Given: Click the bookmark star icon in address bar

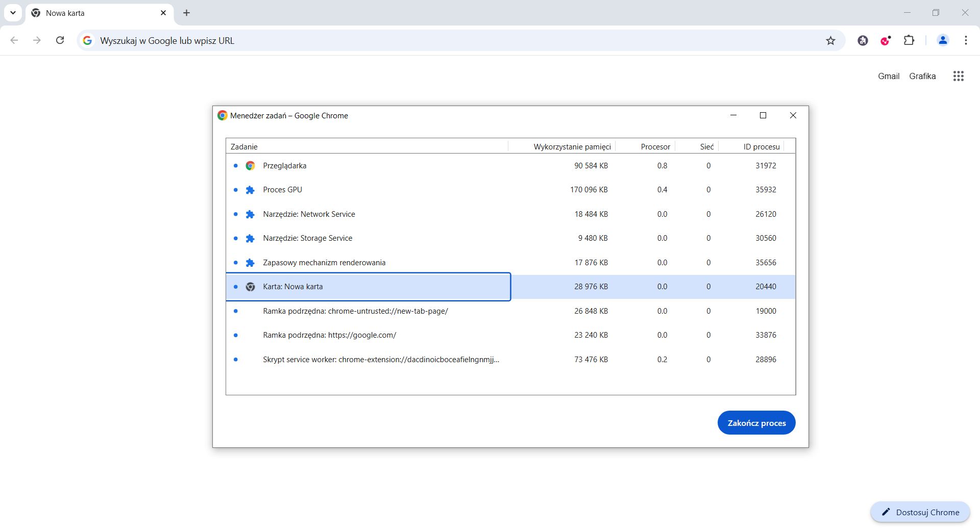Looking at the screenshot, I should [x=830, y=41].
